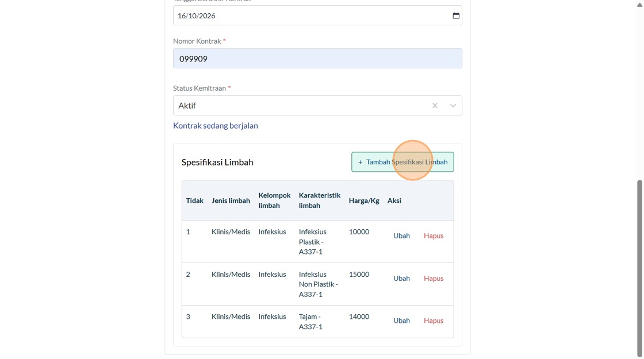Click the contract end date field 16/10/2026
The image size is (644, 359).
(310, 16)
